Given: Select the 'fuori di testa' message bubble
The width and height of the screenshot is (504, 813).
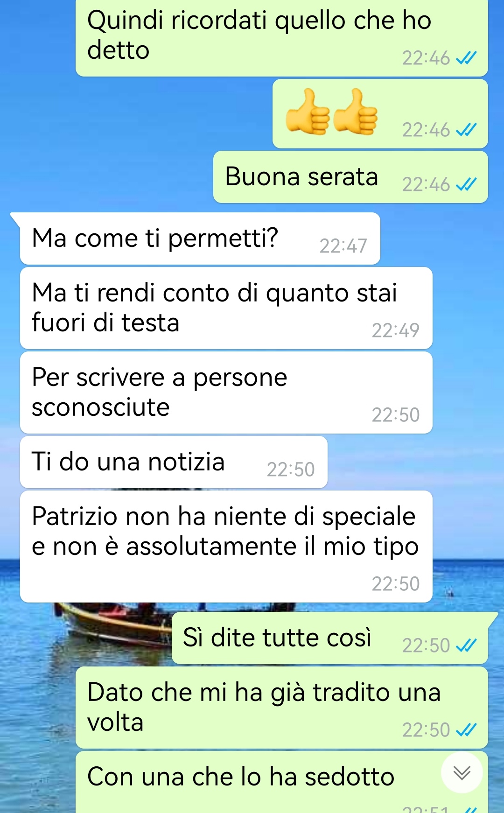Looking at the screenshot, I should coord(226,308).
